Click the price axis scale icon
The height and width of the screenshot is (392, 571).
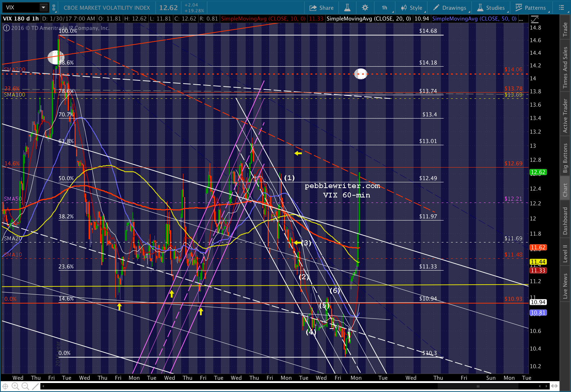[x=535, y=19]
